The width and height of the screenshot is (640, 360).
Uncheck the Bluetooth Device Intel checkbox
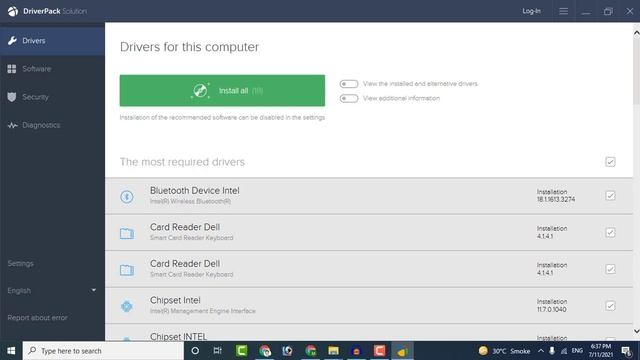(610, 196)
